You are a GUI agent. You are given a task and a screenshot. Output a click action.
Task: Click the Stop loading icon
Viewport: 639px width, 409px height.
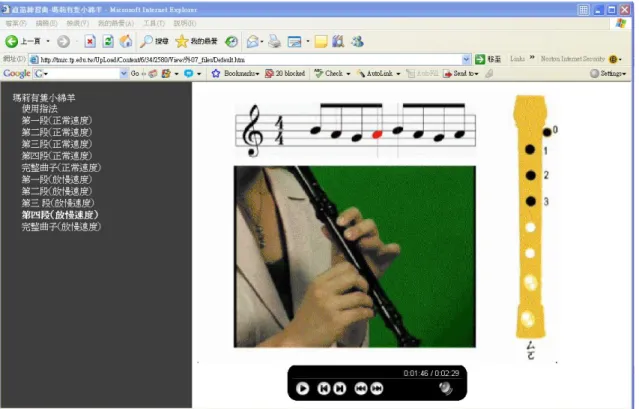pos(90,41)
